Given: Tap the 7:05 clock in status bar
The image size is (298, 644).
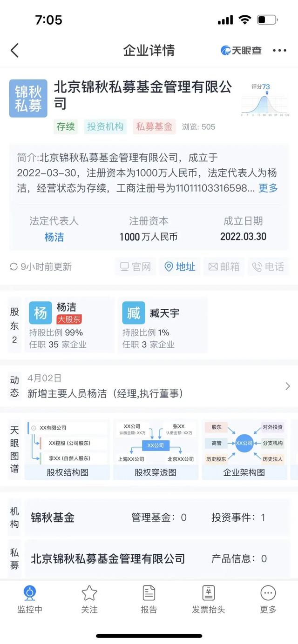Looking at the screenshot, I should click(48, 20).
